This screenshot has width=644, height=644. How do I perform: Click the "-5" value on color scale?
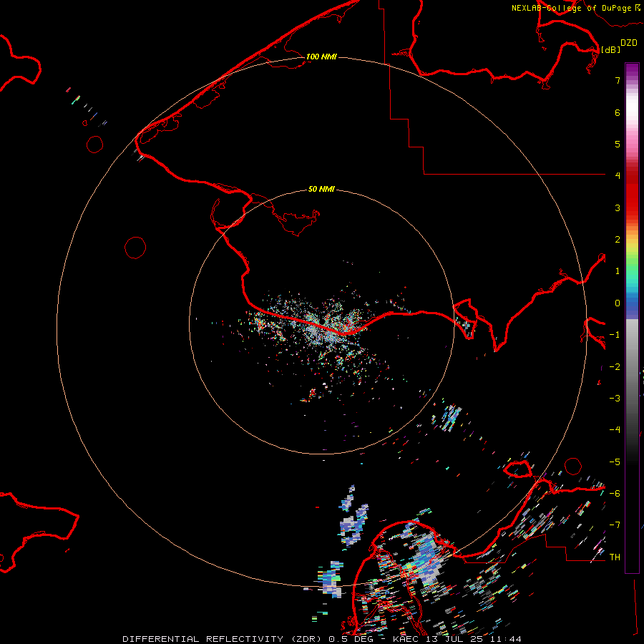pos(615,462)
